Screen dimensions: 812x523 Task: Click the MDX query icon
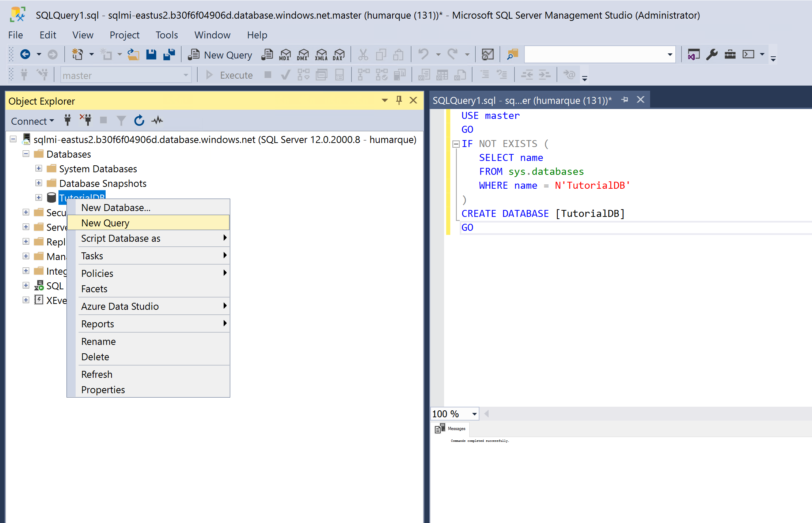click(285, 54)
